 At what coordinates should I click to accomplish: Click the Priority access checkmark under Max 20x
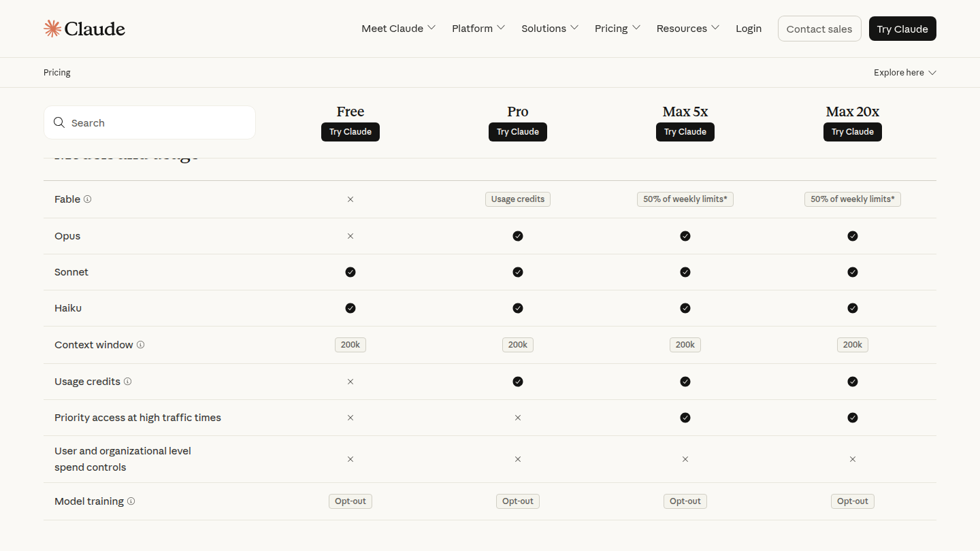(853, 418)
